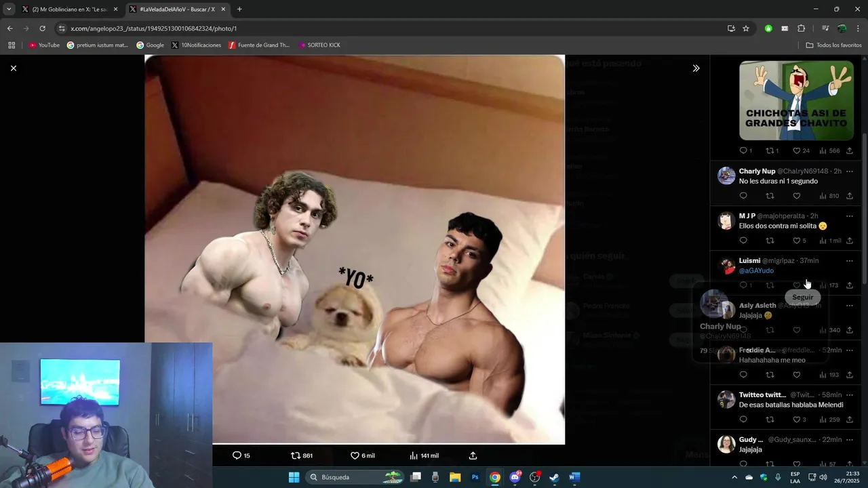This screenshot has width=868, height=488.
Task: Show hidden system tray icons
Action: click(734, 477)
